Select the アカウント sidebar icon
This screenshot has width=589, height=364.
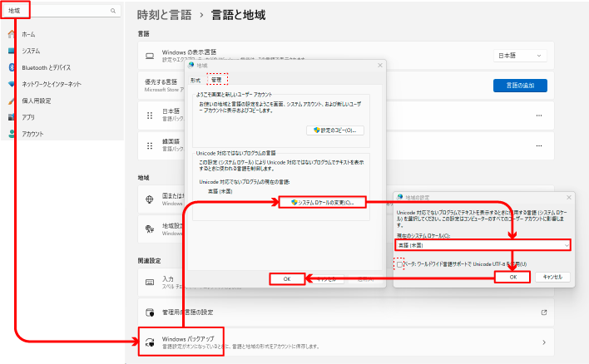12,134
